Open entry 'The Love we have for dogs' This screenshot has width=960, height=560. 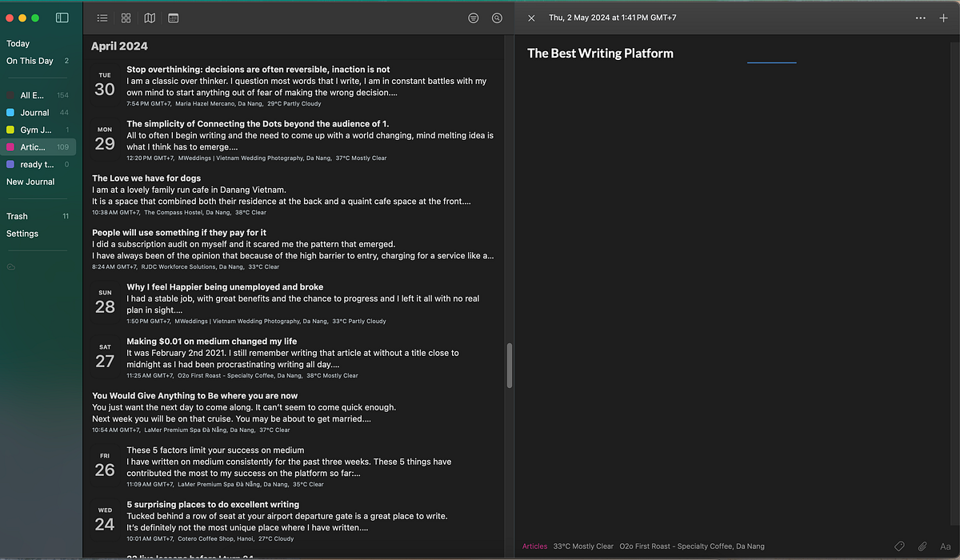[293, 195]
